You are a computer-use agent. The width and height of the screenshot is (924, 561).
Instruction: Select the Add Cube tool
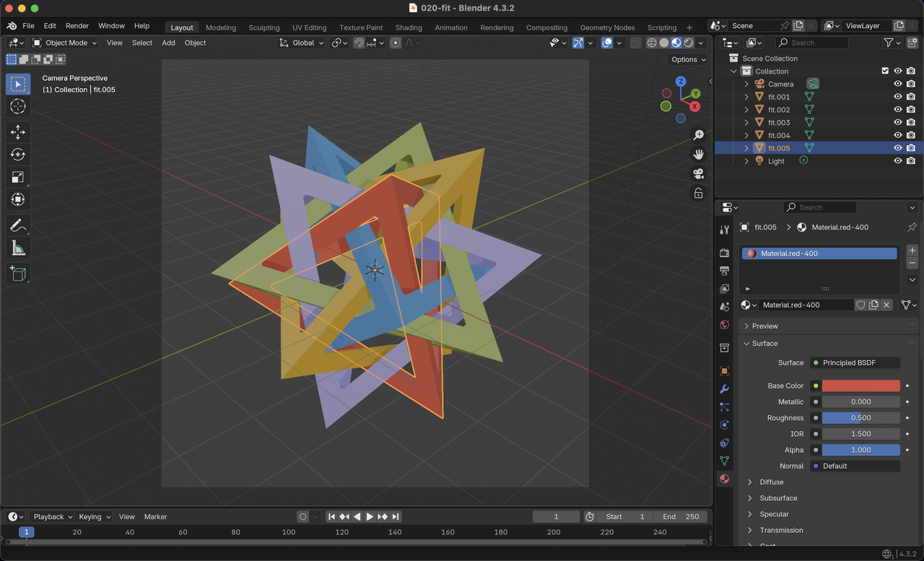(18, 274)
